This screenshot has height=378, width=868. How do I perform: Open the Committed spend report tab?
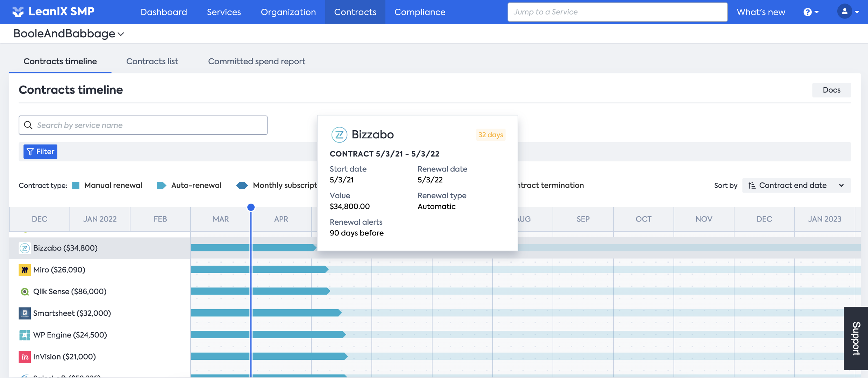[x=256, y=61]
